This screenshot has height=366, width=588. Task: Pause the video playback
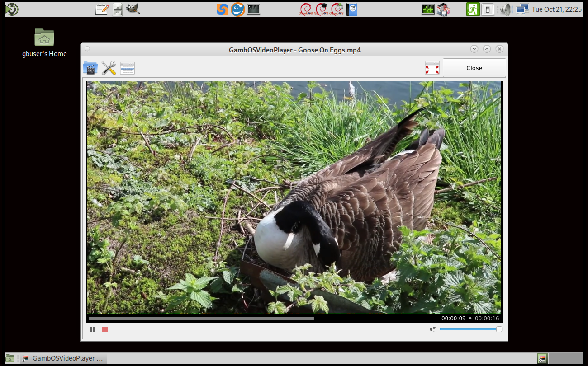coord(92,329)
